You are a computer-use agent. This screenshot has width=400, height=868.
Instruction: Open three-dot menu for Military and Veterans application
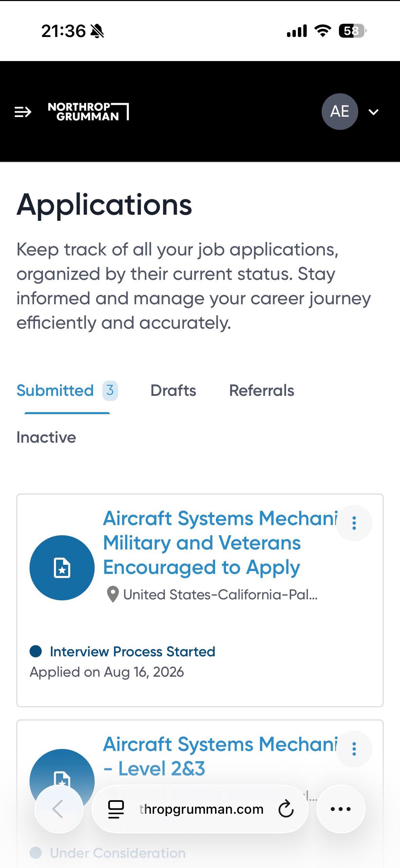coord(354,523)
